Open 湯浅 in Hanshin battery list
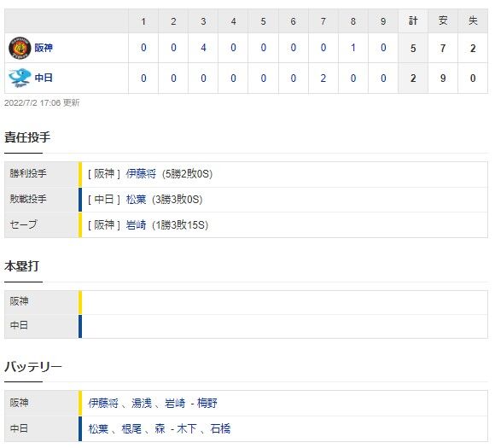The height and width of the screenshot is (448, 495). pyautogui.click(x=142, y=403)
